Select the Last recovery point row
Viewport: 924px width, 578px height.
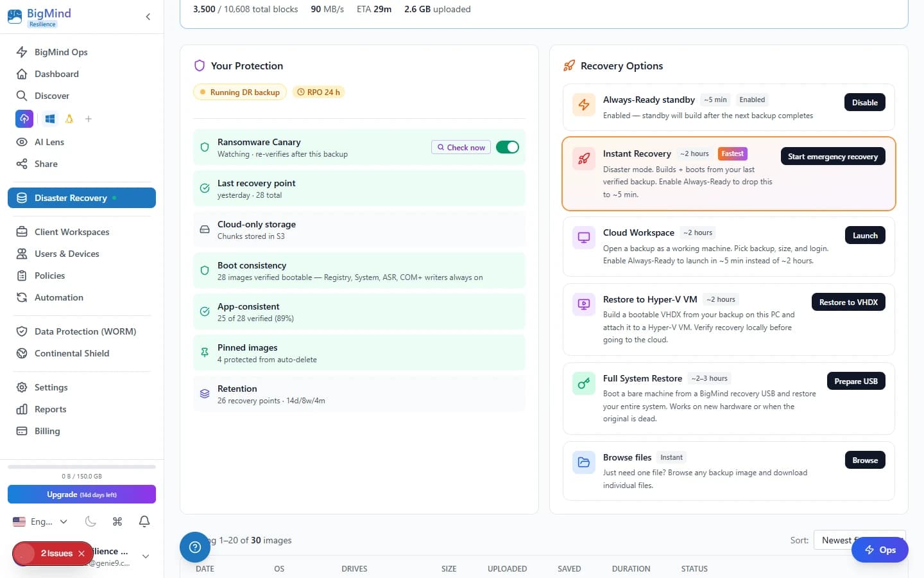pyautogui.click(x=359, y=188)
